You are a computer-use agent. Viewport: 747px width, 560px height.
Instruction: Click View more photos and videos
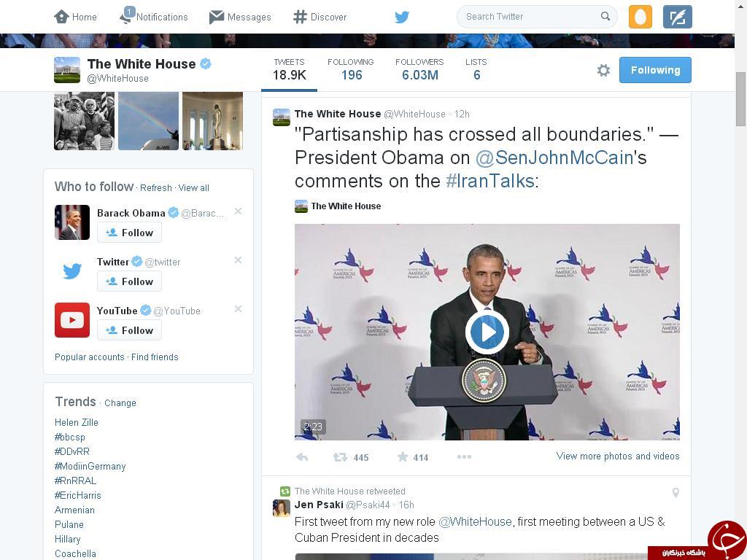[618, 456]
